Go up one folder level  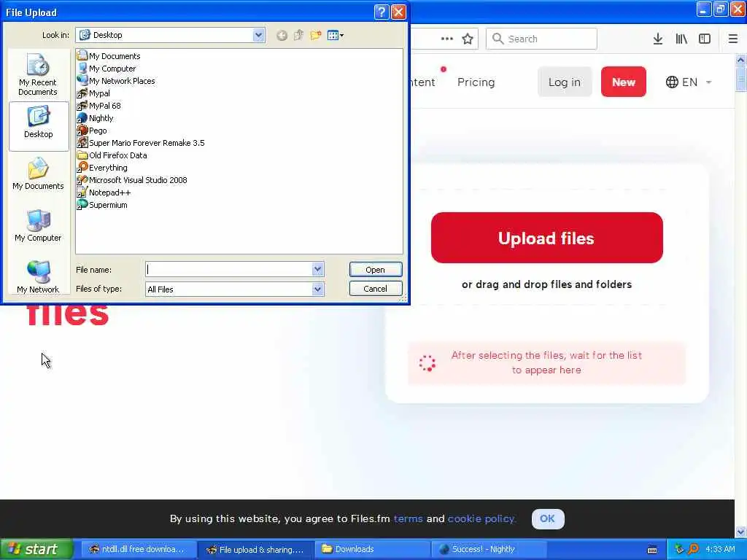point(298,35)
